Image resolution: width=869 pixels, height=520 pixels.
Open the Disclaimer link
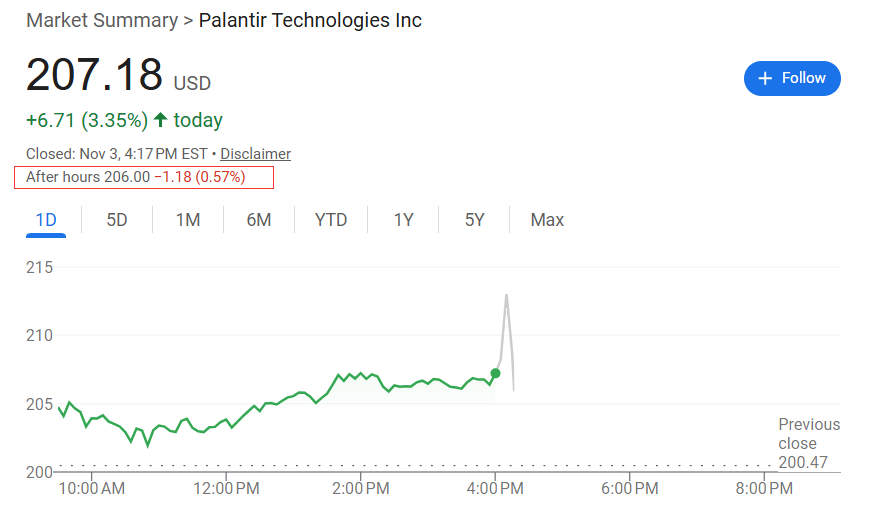tap(255, 154)
